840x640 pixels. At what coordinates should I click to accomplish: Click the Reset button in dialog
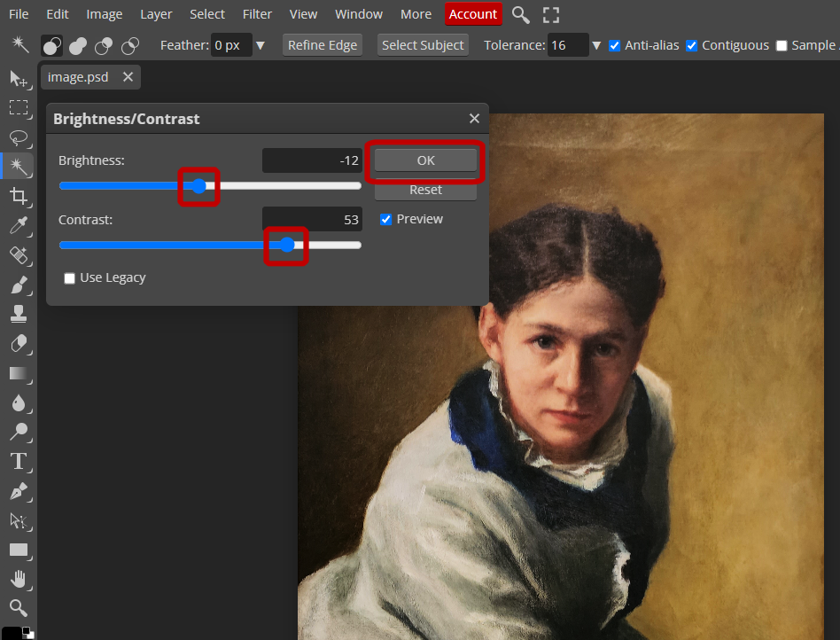click(x=425, y=190)
